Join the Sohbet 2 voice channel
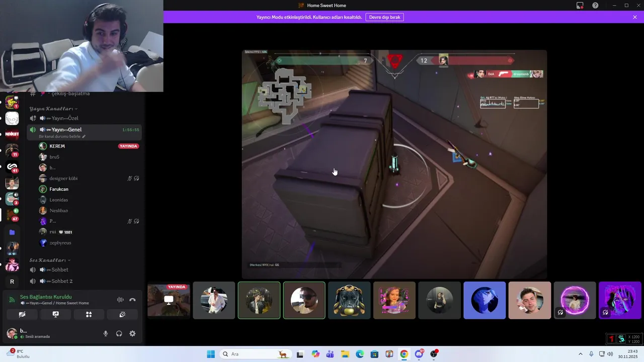Viewport: 644px width, 362px height. pos(85,281)
